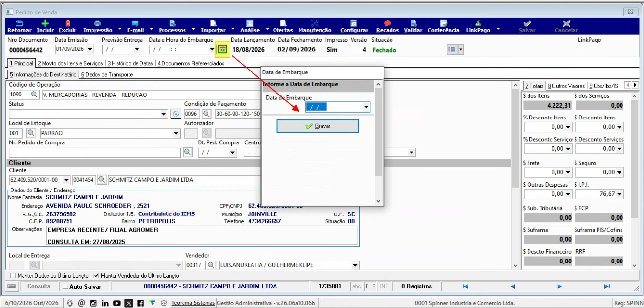Viewport: 644px width, 308px height.
Task: Open the Teorema Sistemas link
Action: coord(193,303)
